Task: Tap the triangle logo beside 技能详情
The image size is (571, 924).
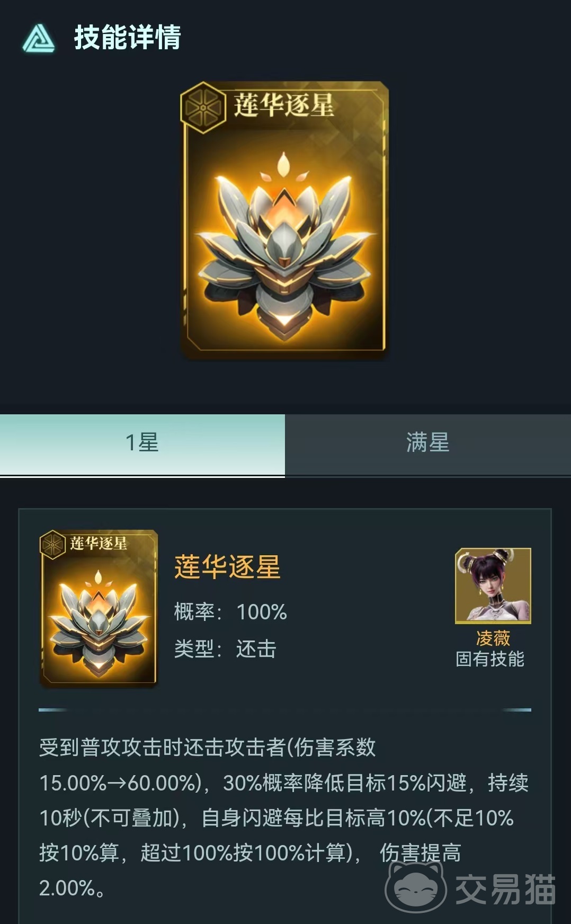Action: point(39,39)
